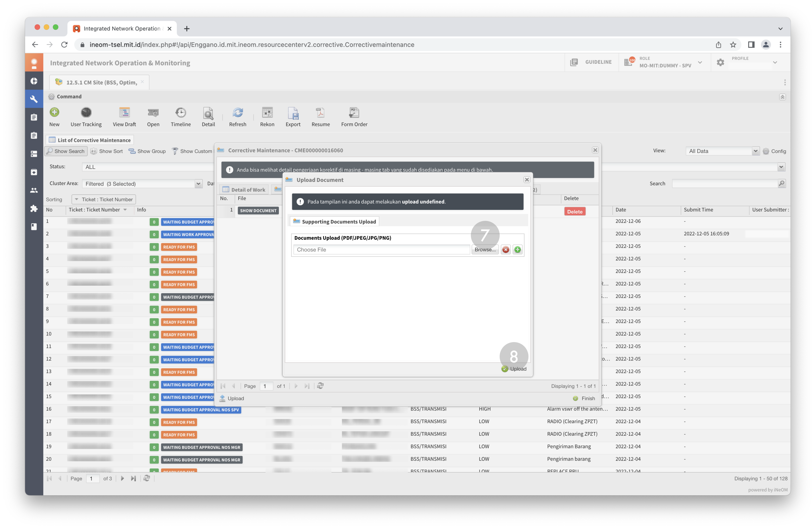Go to next page in the main list pager
The width and height of the screenshot is (812, 529).
122,479
